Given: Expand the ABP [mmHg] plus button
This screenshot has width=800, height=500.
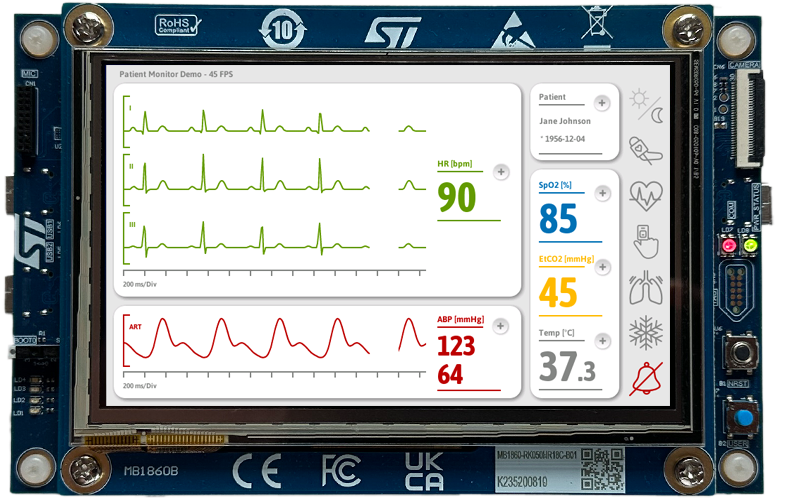Looking at the screenshot, I should [x=501, y=326].
